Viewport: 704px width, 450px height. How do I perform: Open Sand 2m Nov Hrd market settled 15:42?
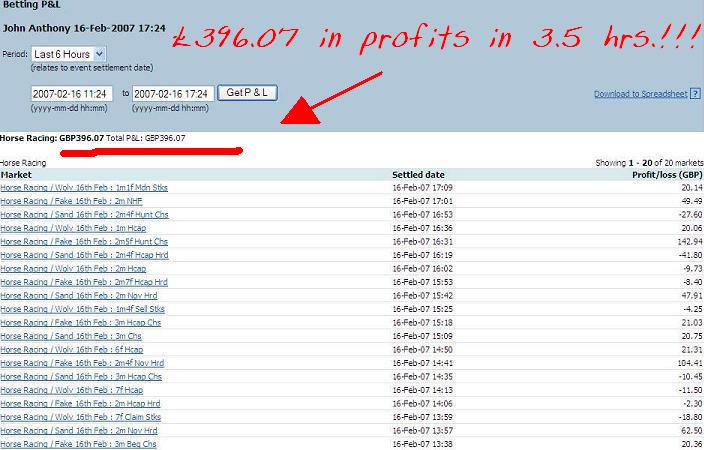click(79, 296)
